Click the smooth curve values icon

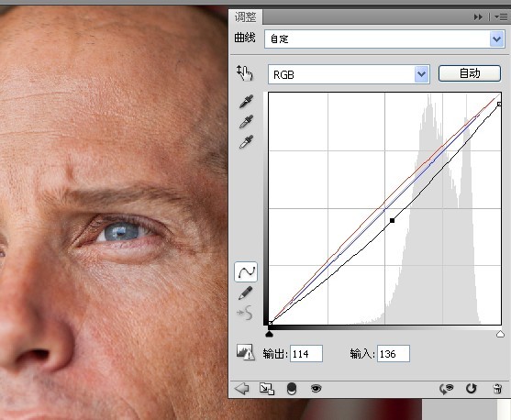245,313
